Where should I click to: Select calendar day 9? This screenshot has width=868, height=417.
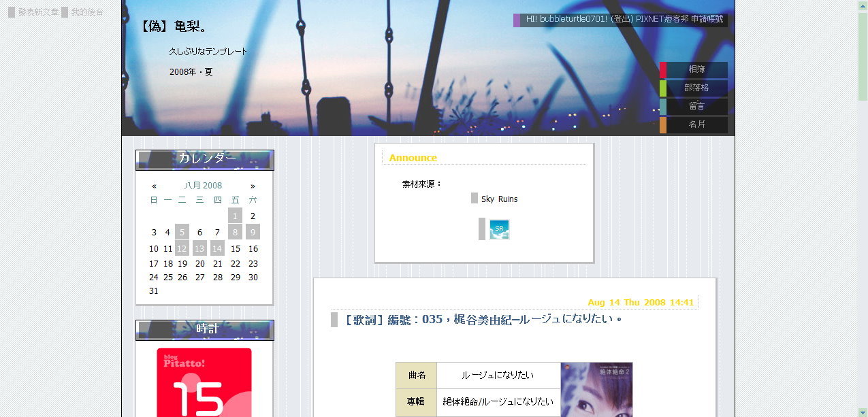pos(253,232)
